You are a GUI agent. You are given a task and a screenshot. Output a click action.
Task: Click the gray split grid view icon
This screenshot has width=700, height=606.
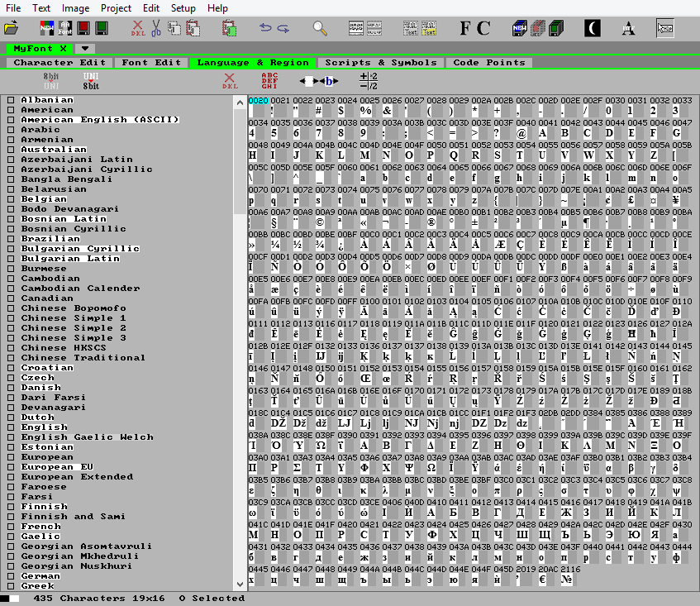click(x=374, y=28)
